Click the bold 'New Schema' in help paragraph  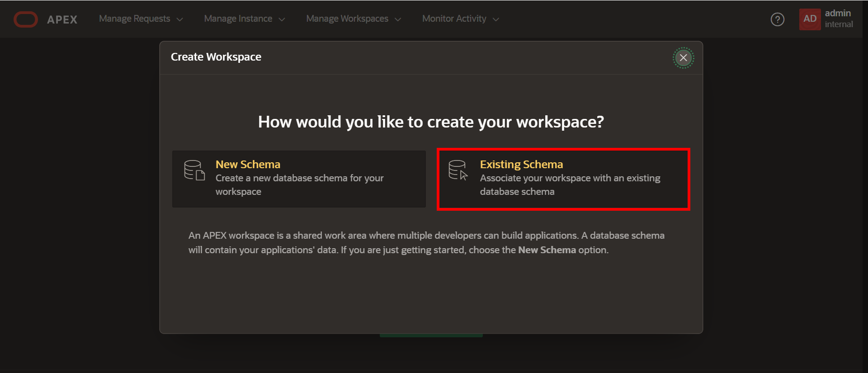click(x=547, y=250)
